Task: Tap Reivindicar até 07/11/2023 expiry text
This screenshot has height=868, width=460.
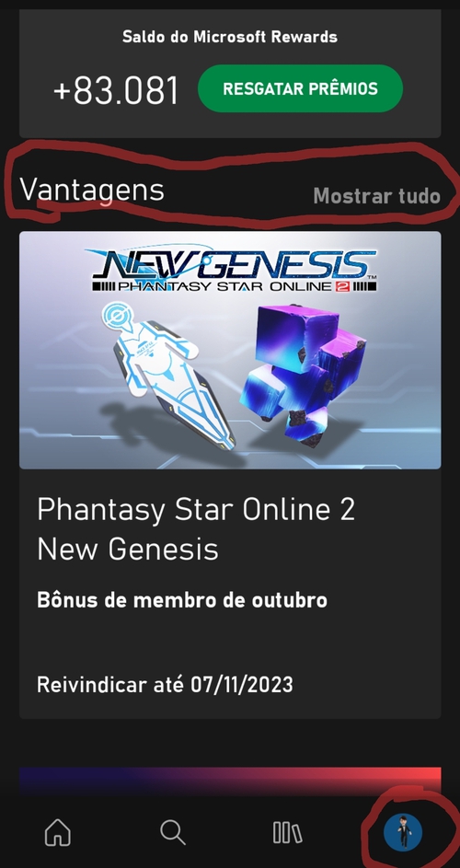Action: pyautogui.click(x=165, y=685)
